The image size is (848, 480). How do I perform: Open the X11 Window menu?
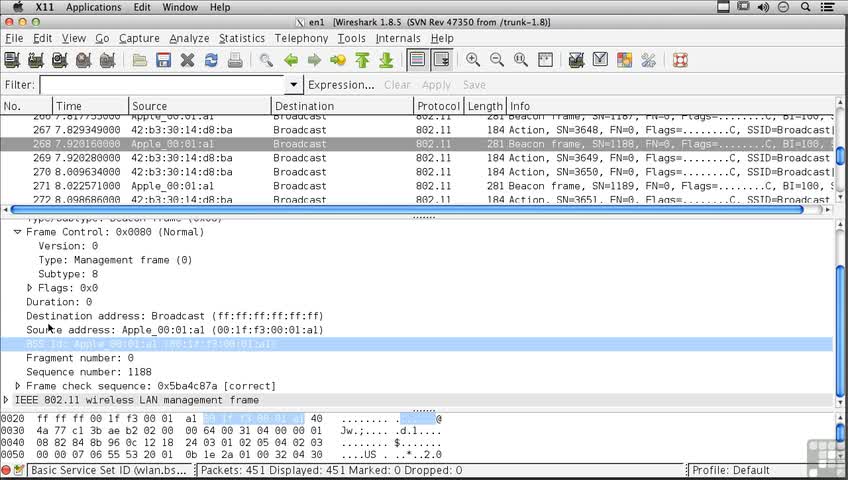point(180,7)
